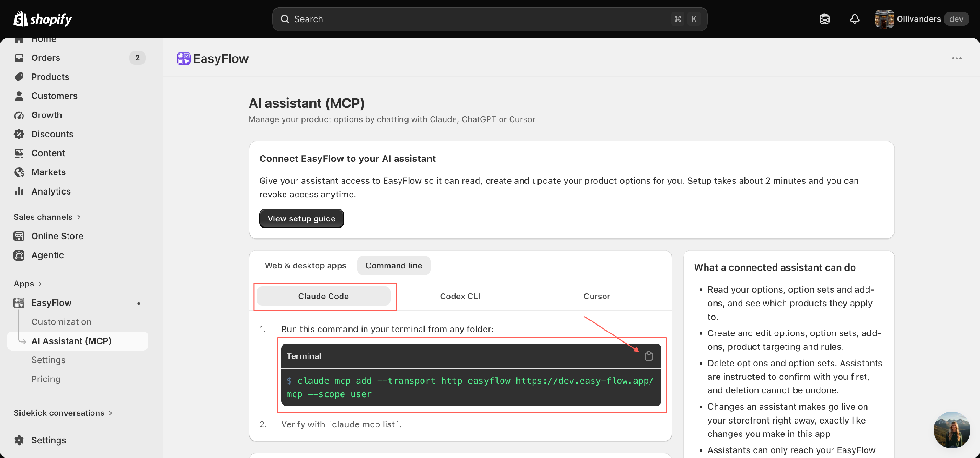
Task: Open the three-dot more actions menu
Action: tap(957, 58)
